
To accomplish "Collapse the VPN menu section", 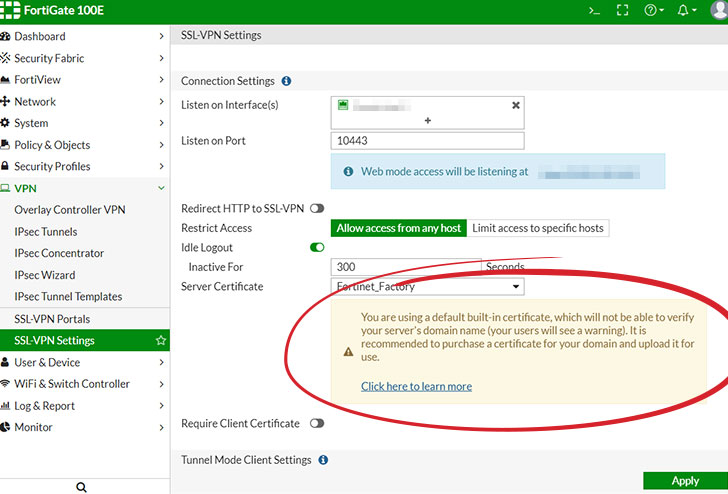I will click(x=161, y=188).
